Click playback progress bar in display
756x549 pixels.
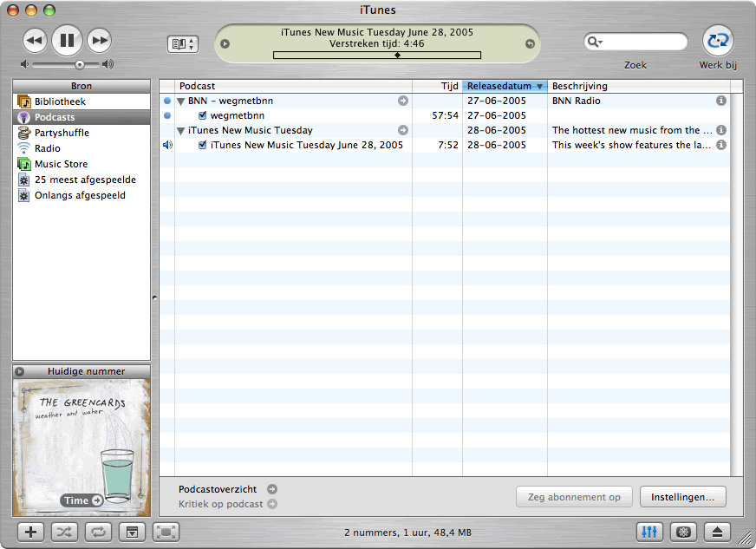[377, 56]
